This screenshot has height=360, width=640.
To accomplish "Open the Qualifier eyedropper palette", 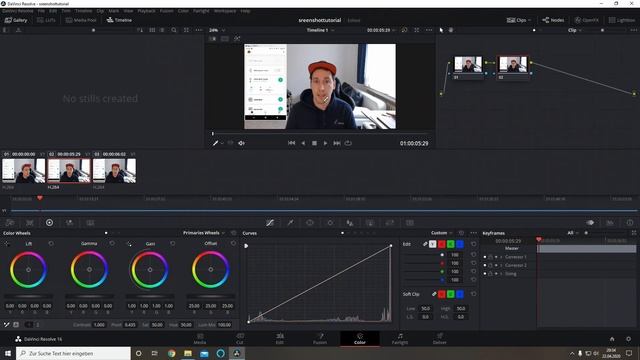I will (x=290, y=223).
